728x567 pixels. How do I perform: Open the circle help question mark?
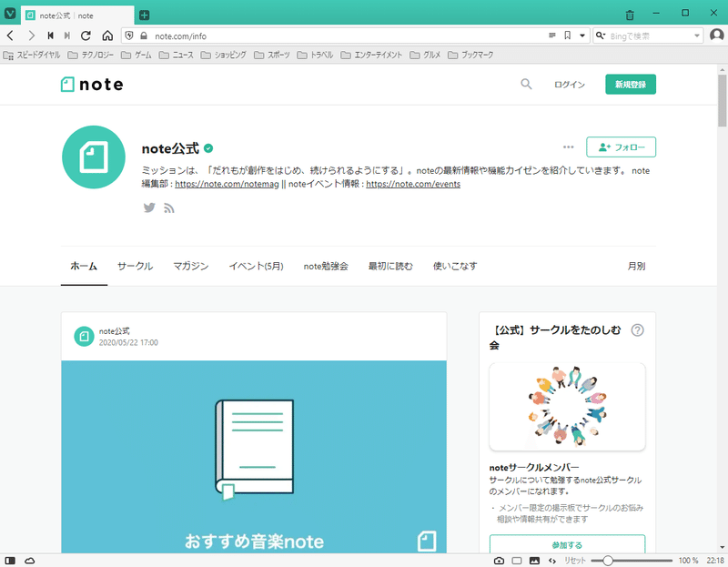(638, 330)
